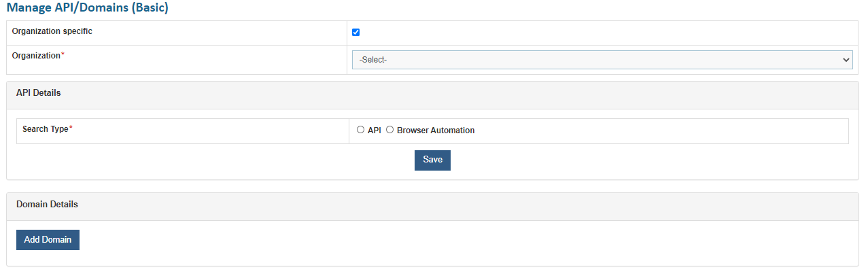Viewport: 868px width, 278px height.
Task: Click the API Details panel header
Action: [x=38, y=93]
